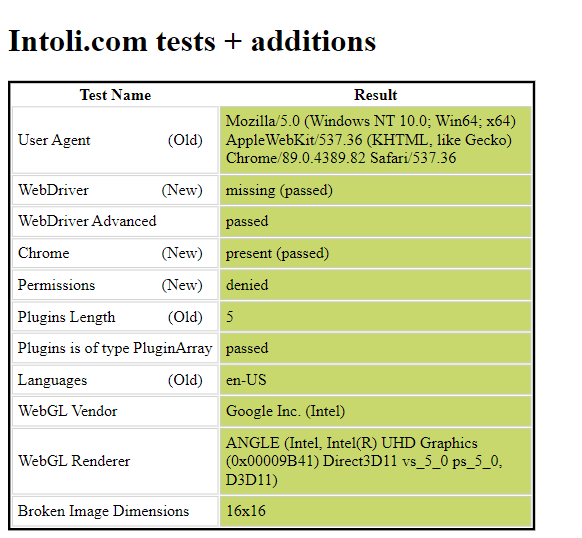The height and width of the screenshot is (538, 582).
Task: Select the Plugins Length (Old) label
Action: click(x=115, y=317)
